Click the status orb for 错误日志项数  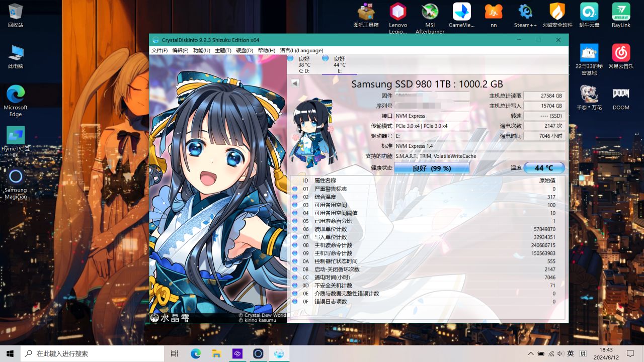pos(295,302)
